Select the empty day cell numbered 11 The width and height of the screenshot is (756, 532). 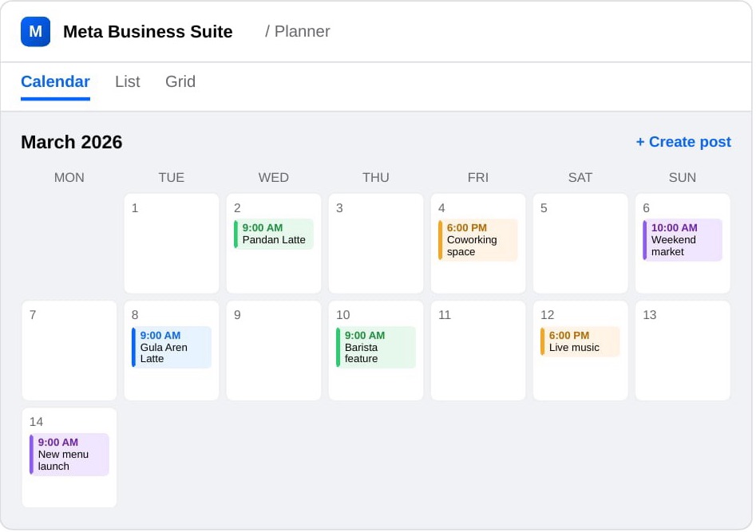[478, 350]
